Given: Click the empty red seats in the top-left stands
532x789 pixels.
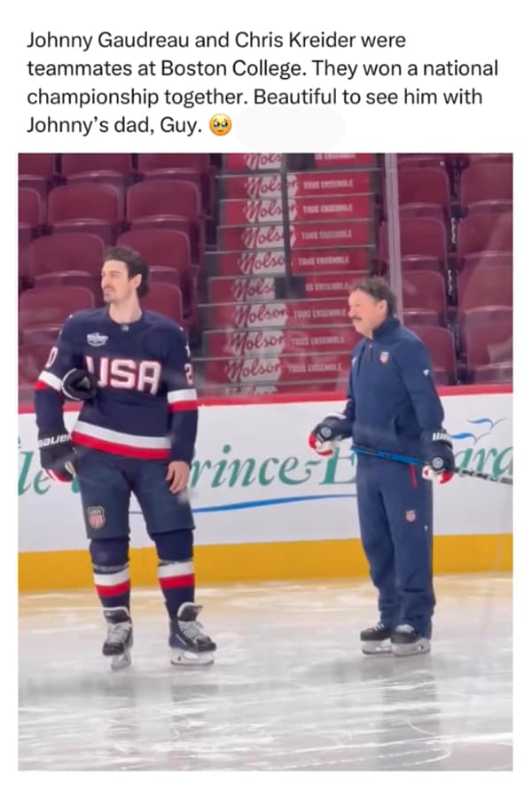Looking at the screenshot, I should tap(113, 216).
